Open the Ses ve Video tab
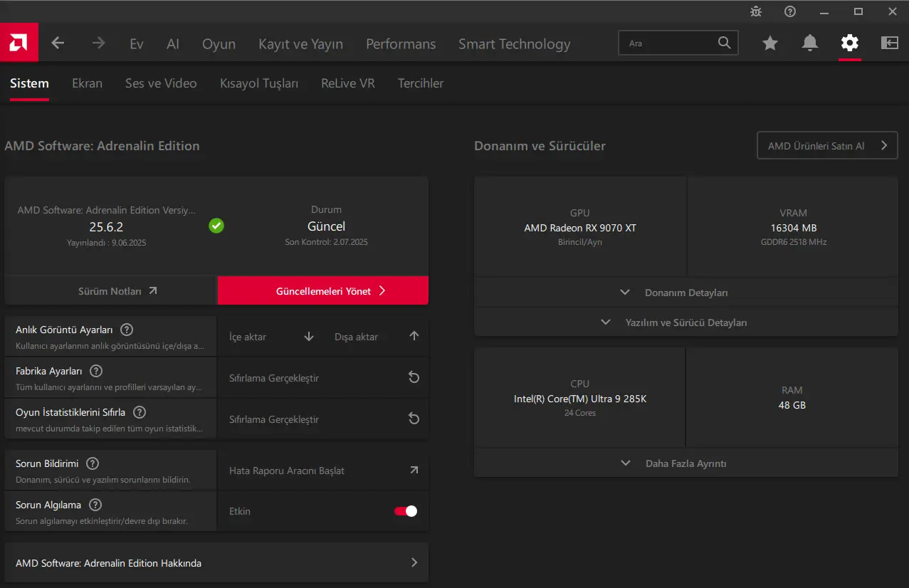The width and height of the screenshot is (909, 588). pos(161,83)
